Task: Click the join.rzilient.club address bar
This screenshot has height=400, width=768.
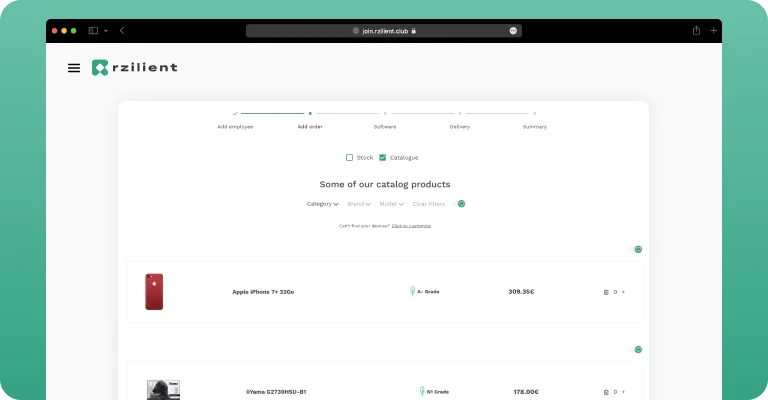Action: click(x=384, y=31)
